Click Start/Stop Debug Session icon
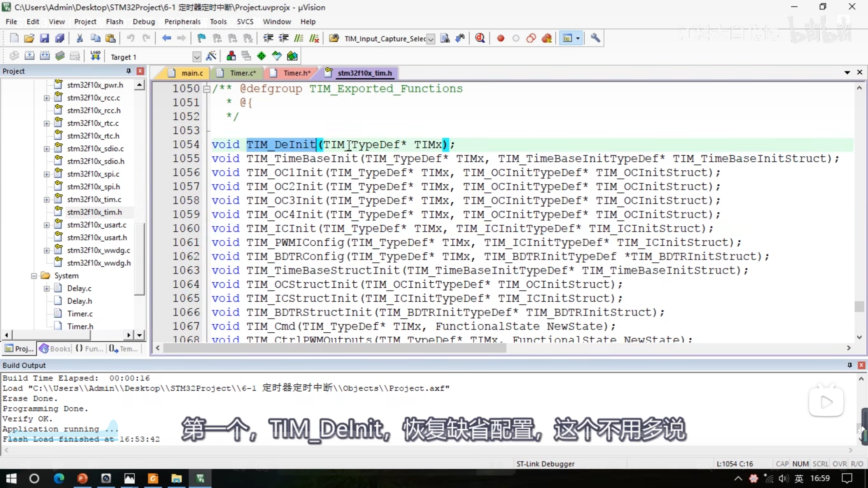Screen dimensions: 868x488 point(480,38)
